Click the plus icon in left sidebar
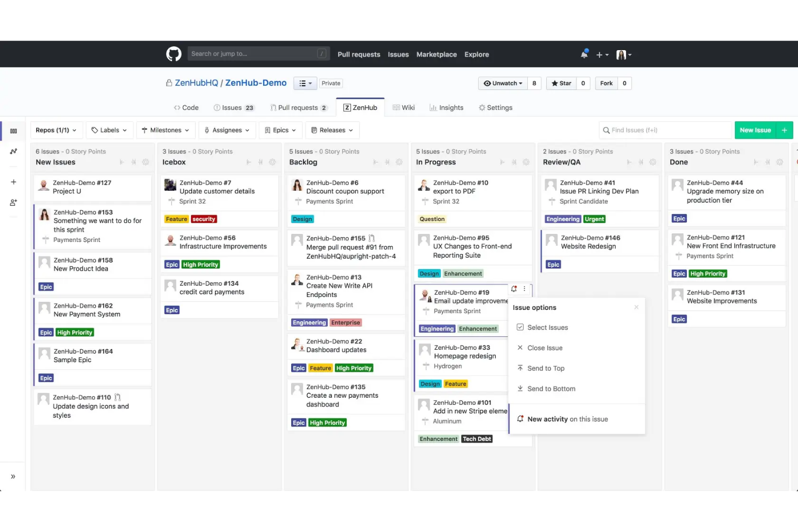Viewport: 798px width, 532px height. pos(13,182)
